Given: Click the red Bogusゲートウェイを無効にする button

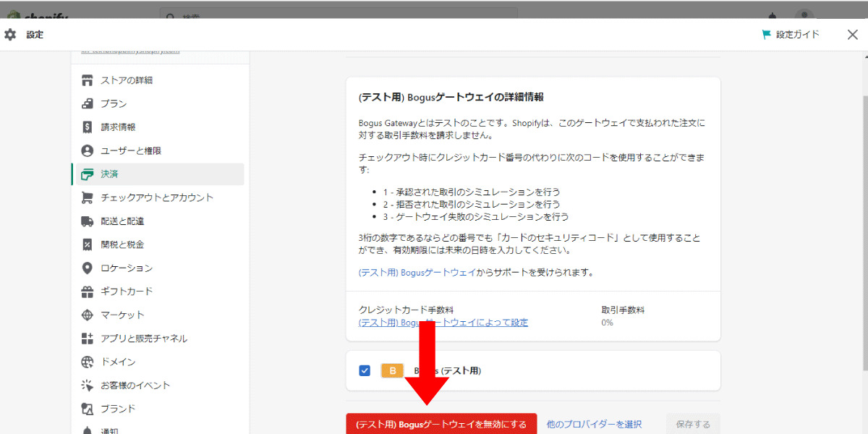Looking at the screenshot, I should click(441, 424).
